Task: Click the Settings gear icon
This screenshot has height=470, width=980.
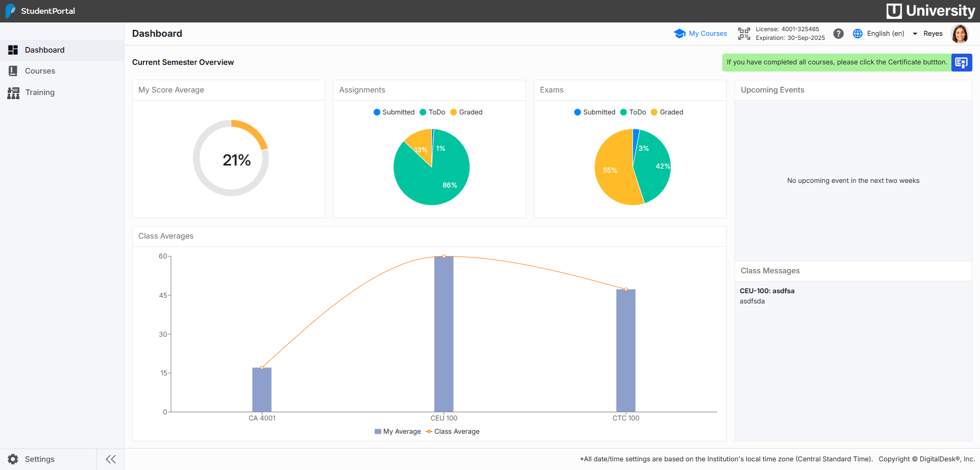Action: [x=13, y=459]
